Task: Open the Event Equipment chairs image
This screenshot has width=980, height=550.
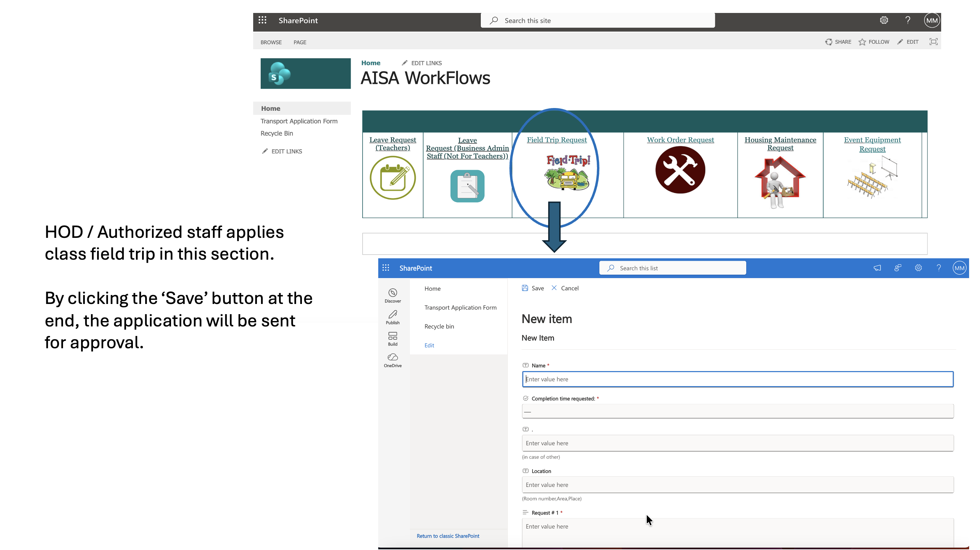Action: pos(872,177)
